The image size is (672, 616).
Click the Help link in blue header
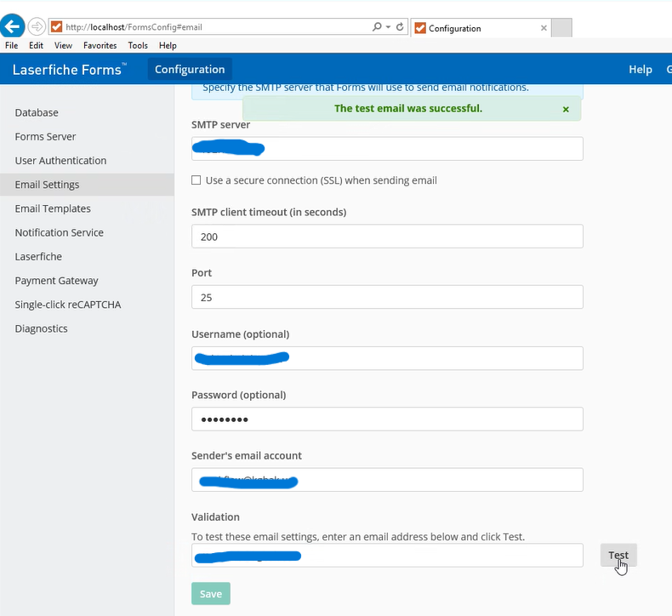pos(641,70)
